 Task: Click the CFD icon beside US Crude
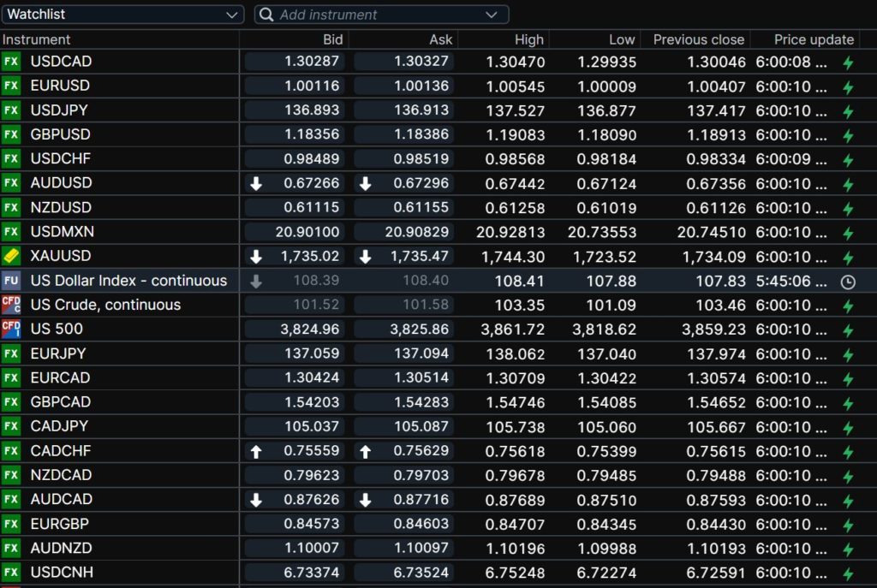[x=11, y=305]
